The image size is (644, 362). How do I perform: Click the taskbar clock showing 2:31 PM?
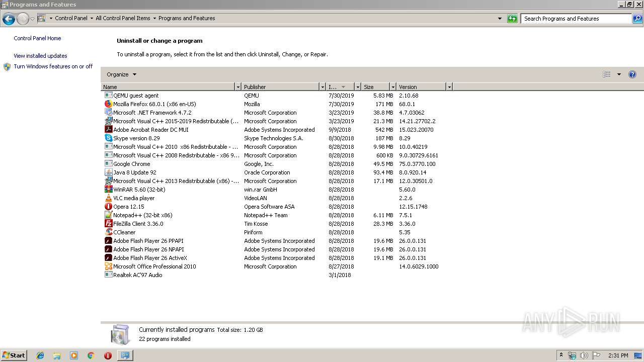(618, 355)
